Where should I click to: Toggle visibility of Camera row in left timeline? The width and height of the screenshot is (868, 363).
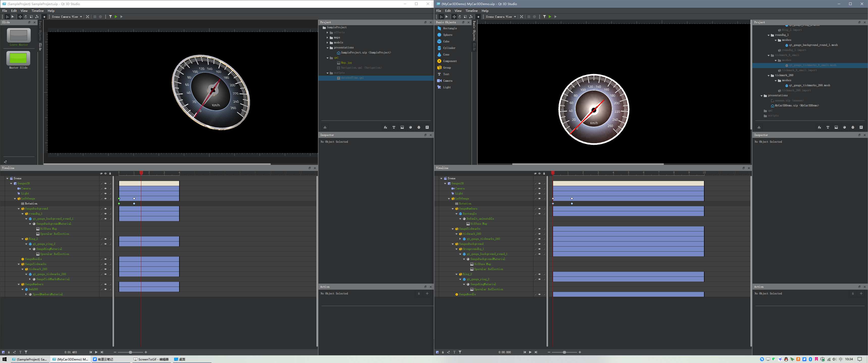click(105, 189)
